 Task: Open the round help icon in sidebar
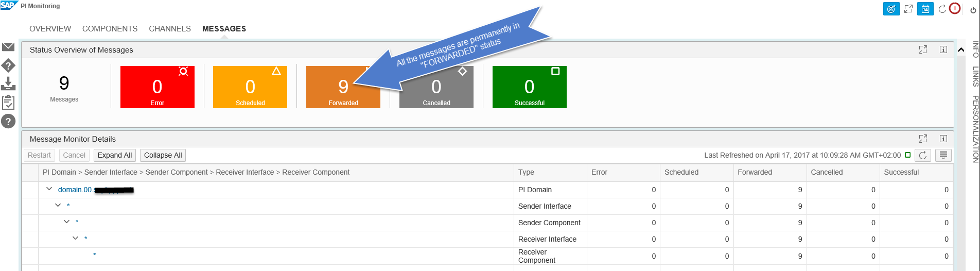click(x=8, y=121)
